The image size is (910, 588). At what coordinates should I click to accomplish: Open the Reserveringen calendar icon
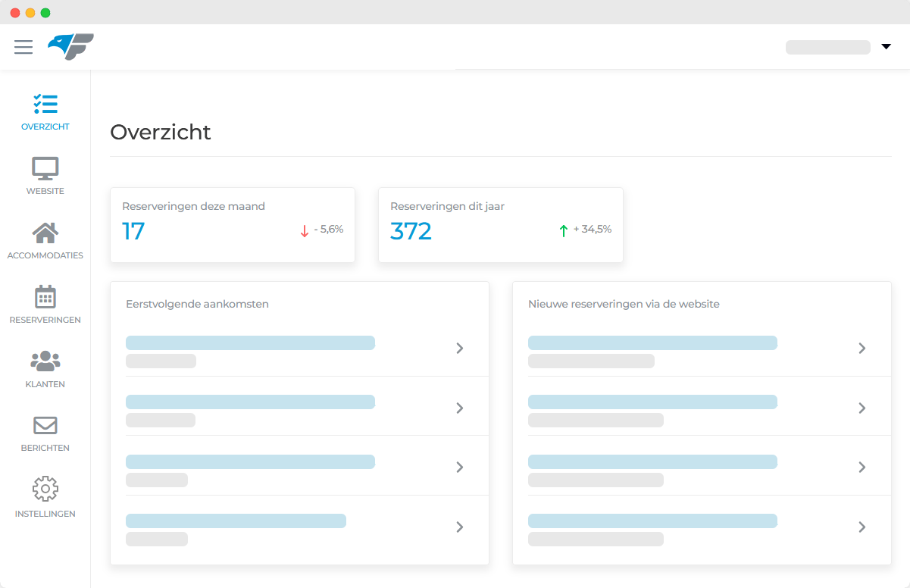[45, 296]
